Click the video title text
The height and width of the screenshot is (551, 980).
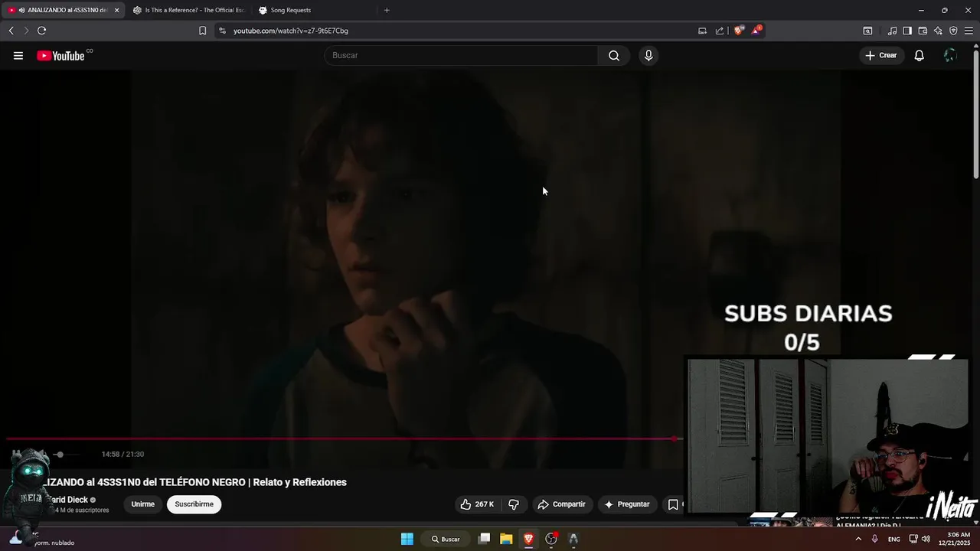[194, 482]
